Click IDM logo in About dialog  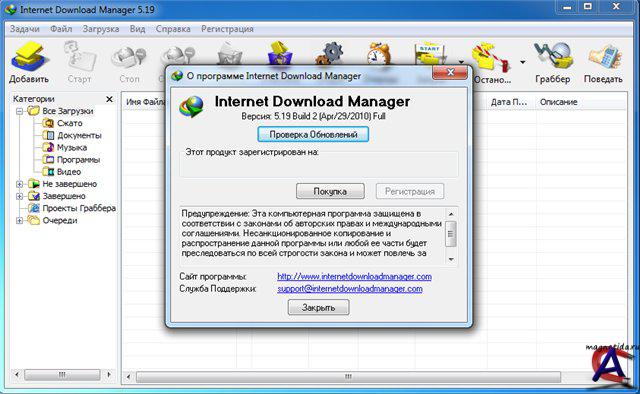tap(191, 106)
